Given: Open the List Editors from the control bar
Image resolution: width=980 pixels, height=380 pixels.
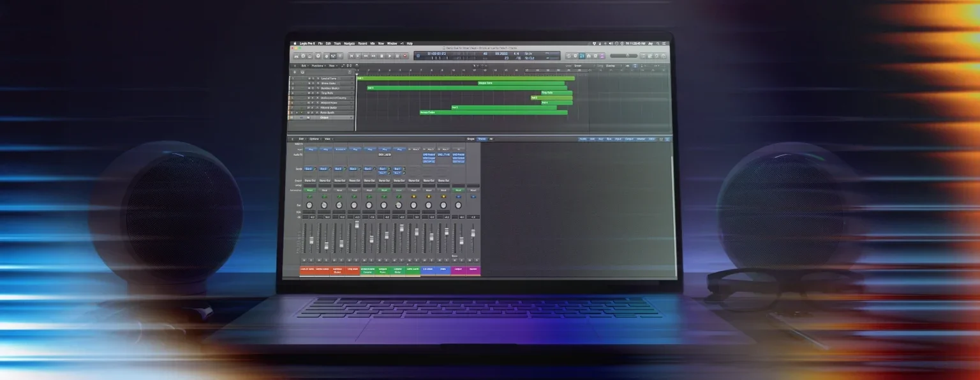Looking at the screenshot, I should [643, 56].
